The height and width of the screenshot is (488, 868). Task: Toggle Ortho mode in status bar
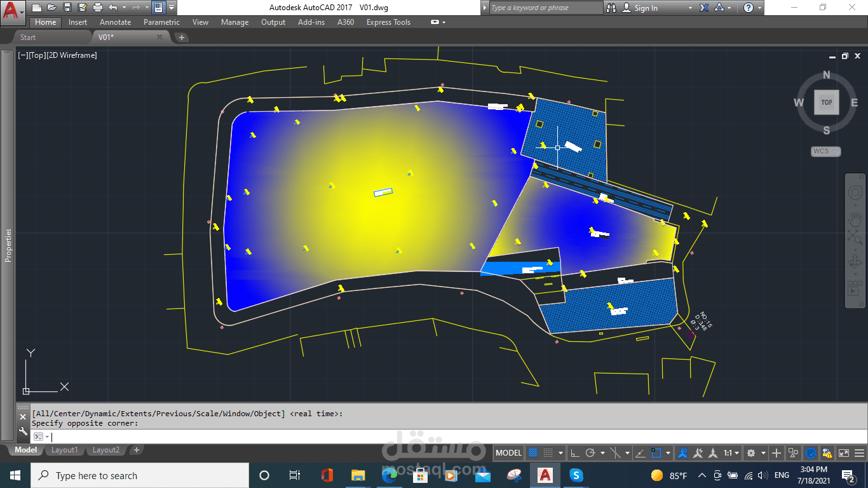click(x=574, y=453)
